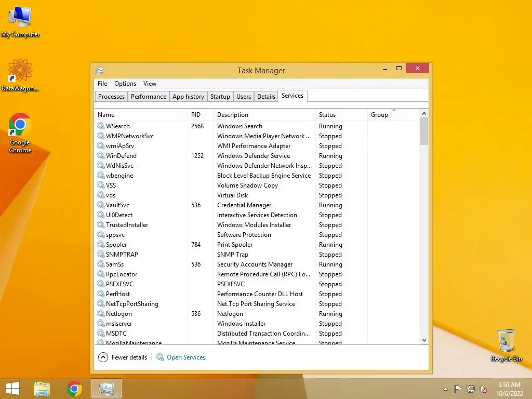Select the PerfHost service name
532x399 pixels.
[118, 294]
